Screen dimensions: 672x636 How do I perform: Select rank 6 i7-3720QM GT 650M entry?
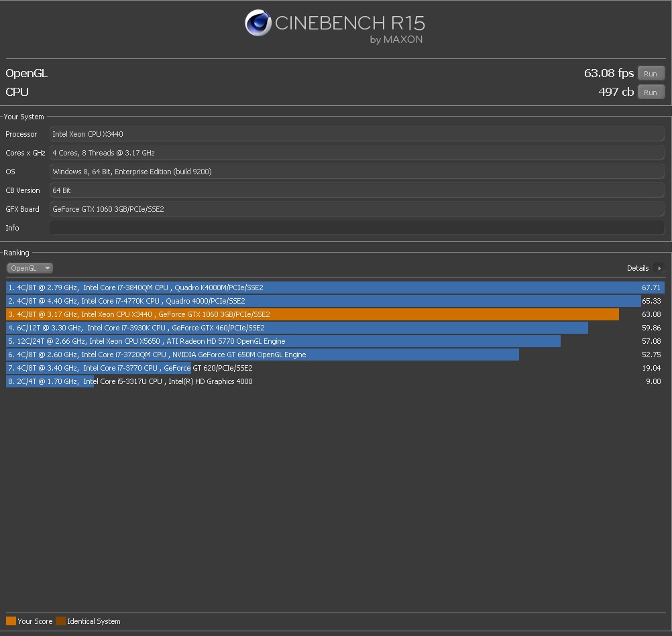pyautogui.click(x=262, y=355)
